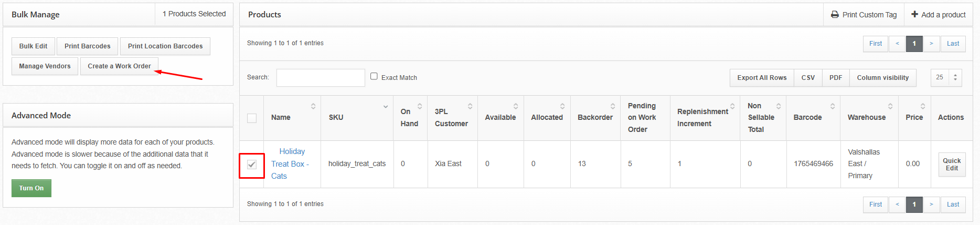Sort by the Available column sort icon
This screenshot has width=980, height=225.
click(x=516, y=106)
